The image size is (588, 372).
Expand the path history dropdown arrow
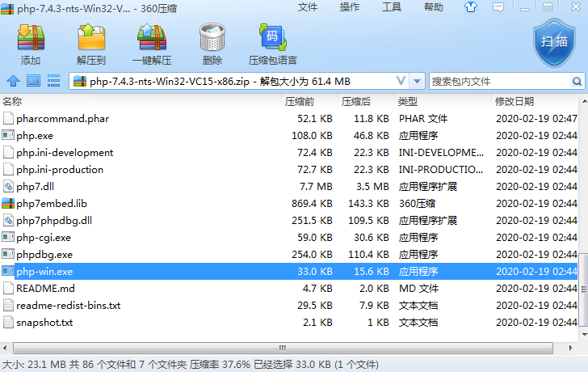point(417,81)
